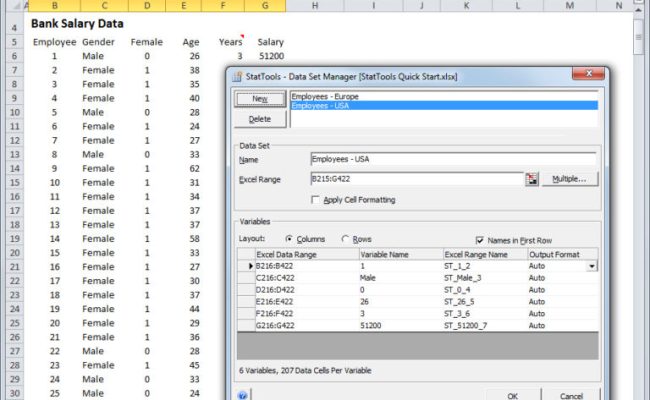
Task: Click the Cancel button
Action: pos(571,395)
